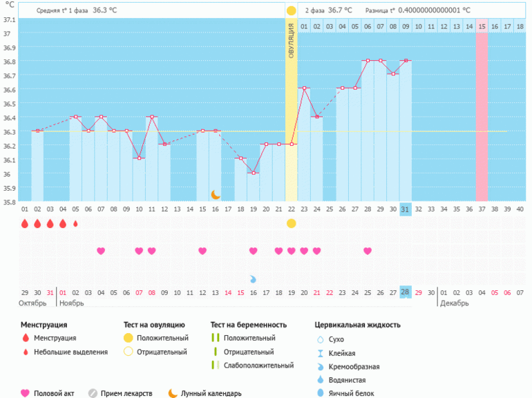
Task: Click the Сухо cervical fluid legend icon
Action: tap(320, 340)
